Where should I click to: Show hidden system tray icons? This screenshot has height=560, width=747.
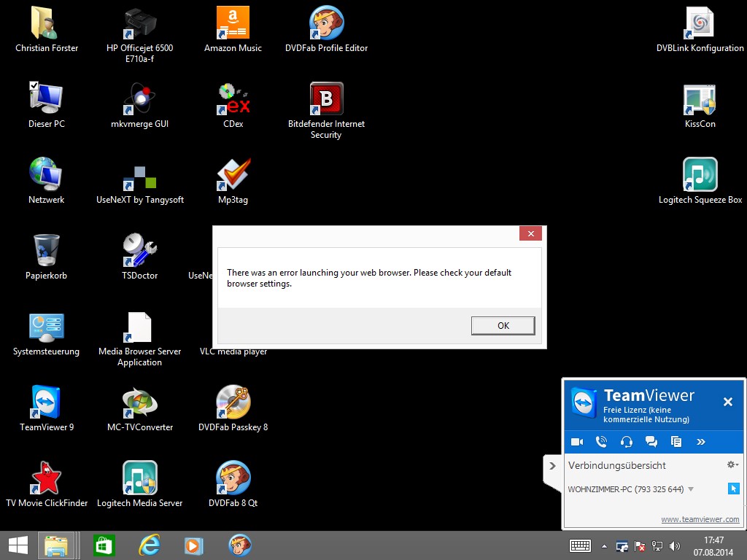(x=604, y=547)
